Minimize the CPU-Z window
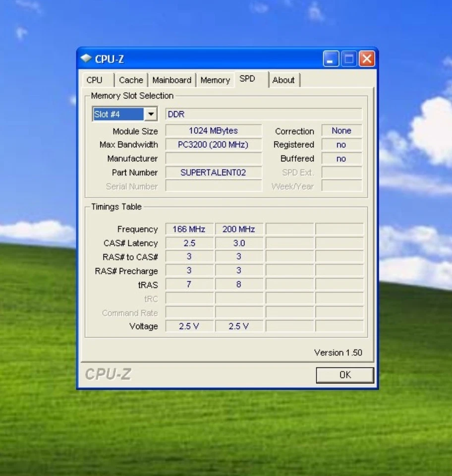Viewport: 452px width, 476px height. click(331, 59)
